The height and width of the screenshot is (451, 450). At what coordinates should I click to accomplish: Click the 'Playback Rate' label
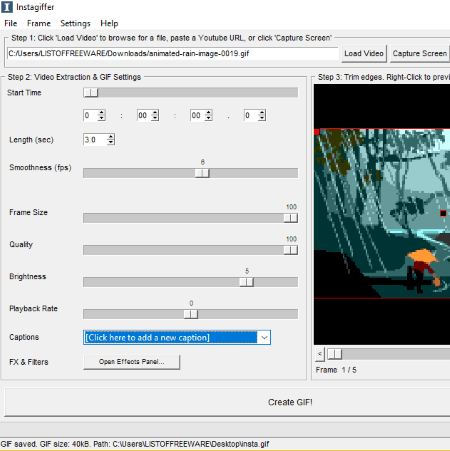click(33, 309)
